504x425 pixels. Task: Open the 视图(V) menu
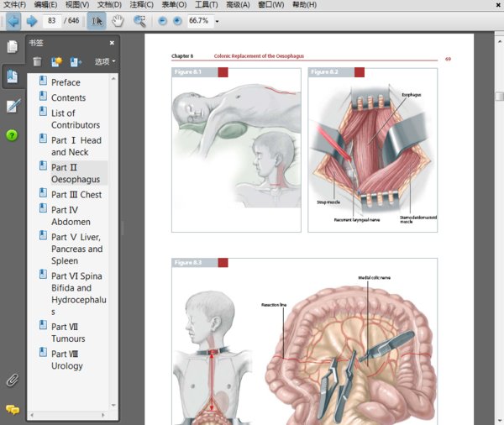[78, 5]
